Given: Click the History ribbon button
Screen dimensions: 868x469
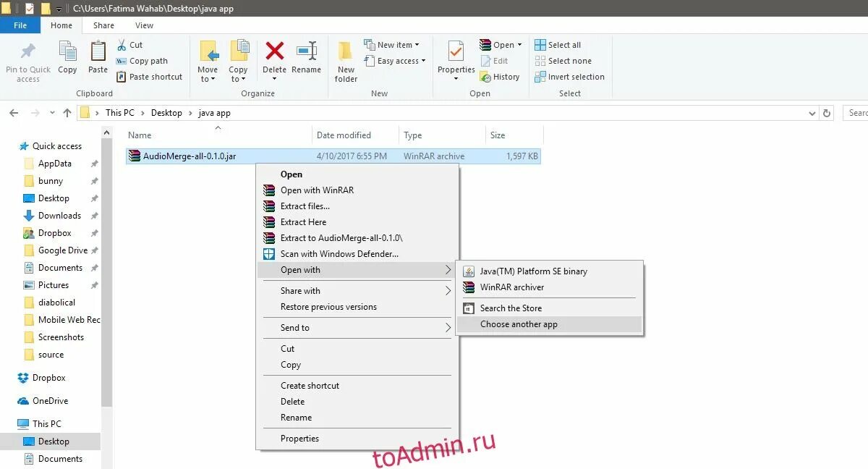Looking at the screenshot, I should point(499,77).
